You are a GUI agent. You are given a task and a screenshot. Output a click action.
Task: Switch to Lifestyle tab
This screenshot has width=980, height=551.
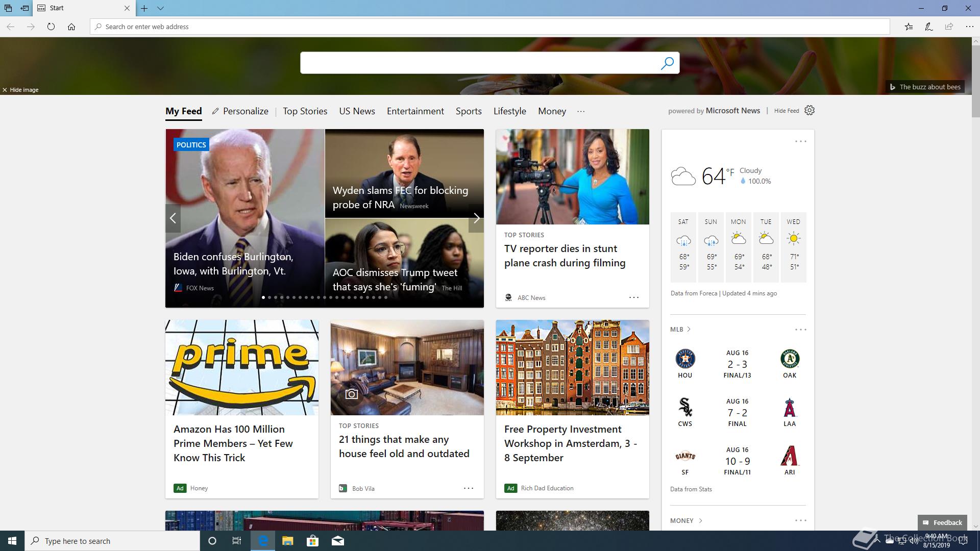pos(510,111)
